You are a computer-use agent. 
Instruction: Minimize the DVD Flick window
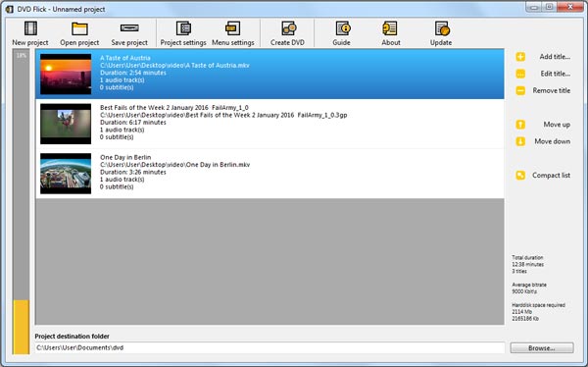point(535,7)
